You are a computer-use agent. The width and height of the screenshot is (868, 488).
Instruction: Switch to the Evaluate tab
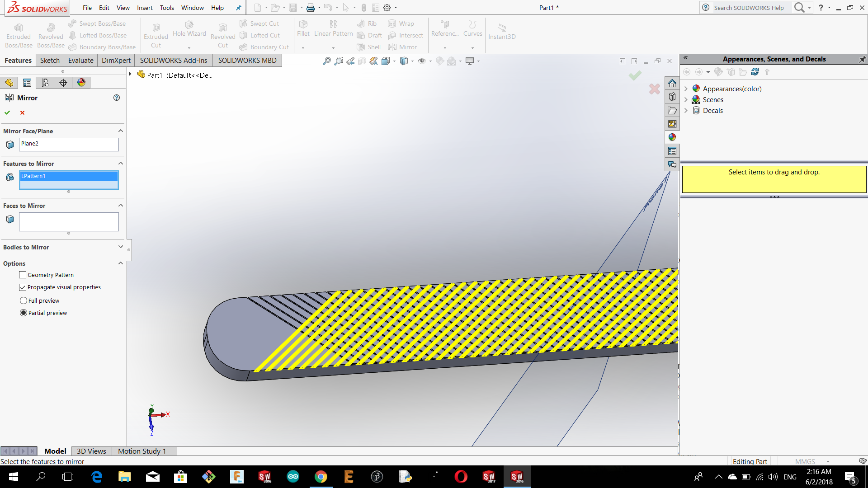(x=81, y=61)
